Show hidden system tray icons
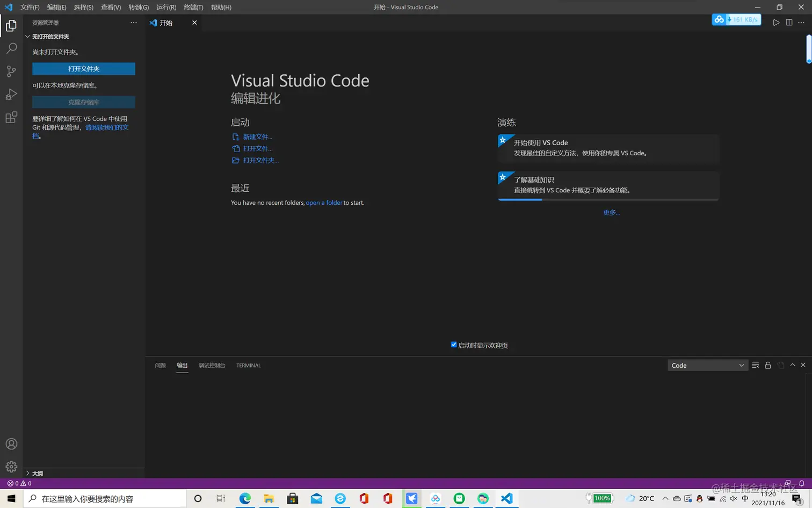812x508 pixels. point(665,498)
